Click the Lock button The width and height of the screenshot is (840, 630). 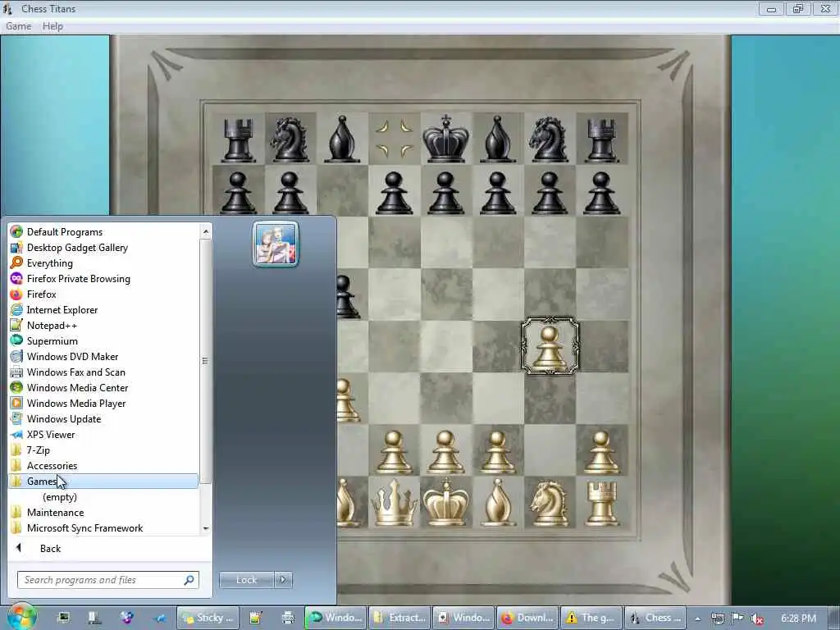click(x=246, y=580)
